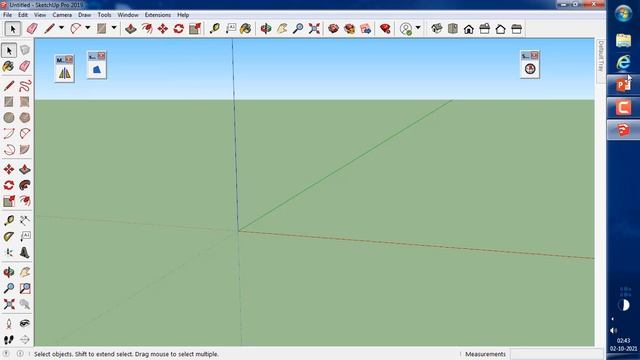Click the clock showing 02:43
The height and width of the screenshot is (360, 640).
pyautogui.click(x=623, y=340)
